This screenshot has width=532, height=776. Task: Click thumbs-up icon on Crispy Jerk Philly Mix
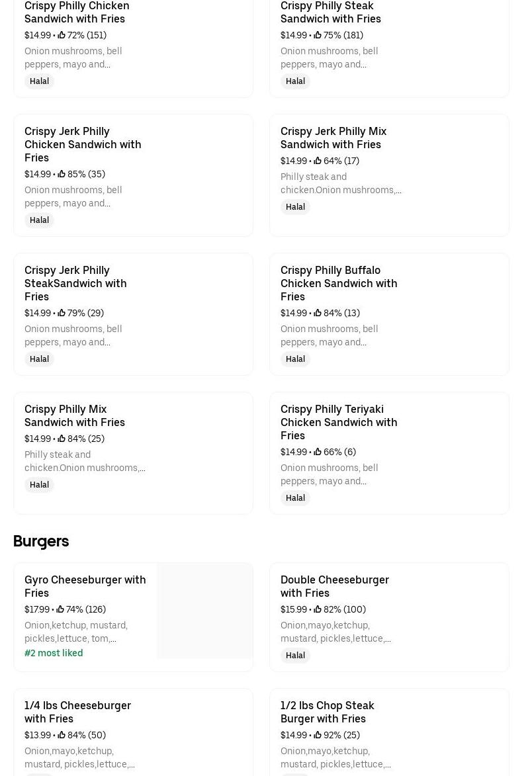[318, 161]
